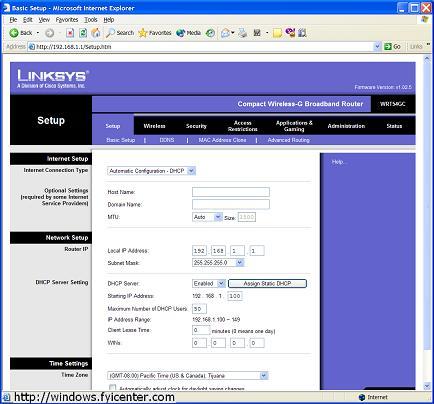Click the MAC Address Clone link
Viewport: 434px width, 404px height.
[222, 140]
